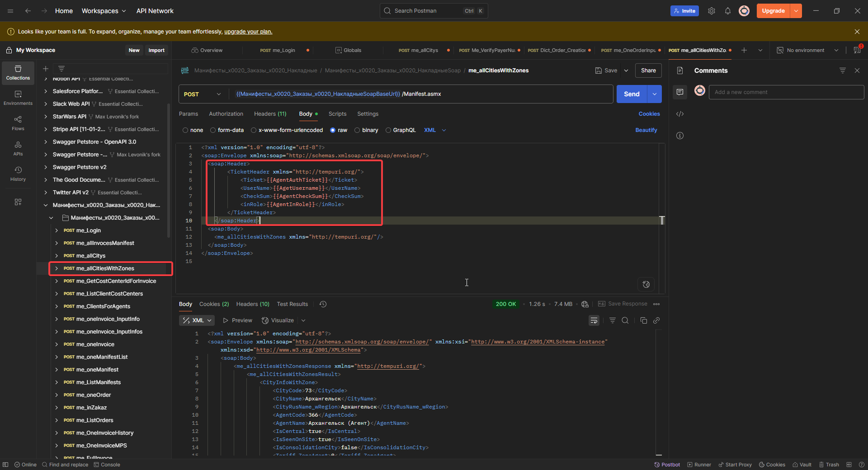This screenshot has width=868, height=470.
Task: Switch to the Scripts tab
Action: [x=337, y=114]
